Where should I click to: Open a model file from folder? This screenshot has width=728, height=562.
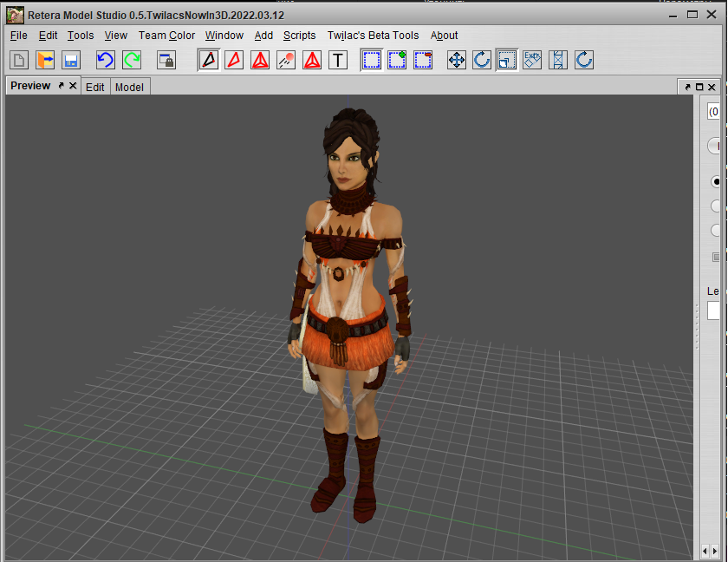[45, 61]
